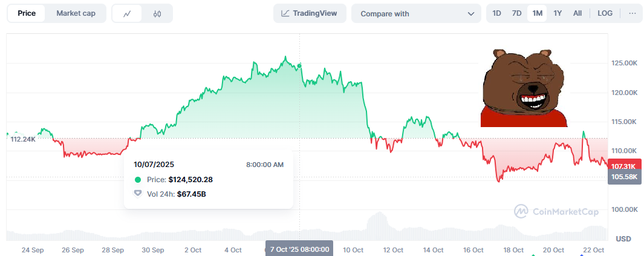Toggle LOG scale on the chart
Viewport: 644px width, 256px height.
tap(605, 13)
